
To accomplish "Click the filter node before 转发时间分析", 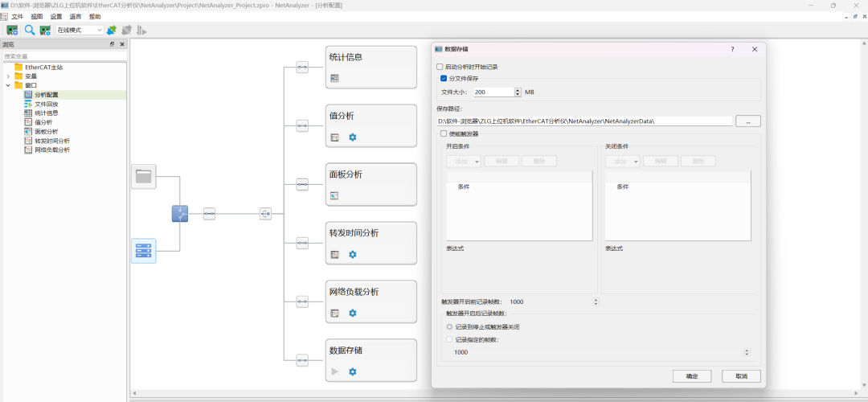I will coord(302,243).
